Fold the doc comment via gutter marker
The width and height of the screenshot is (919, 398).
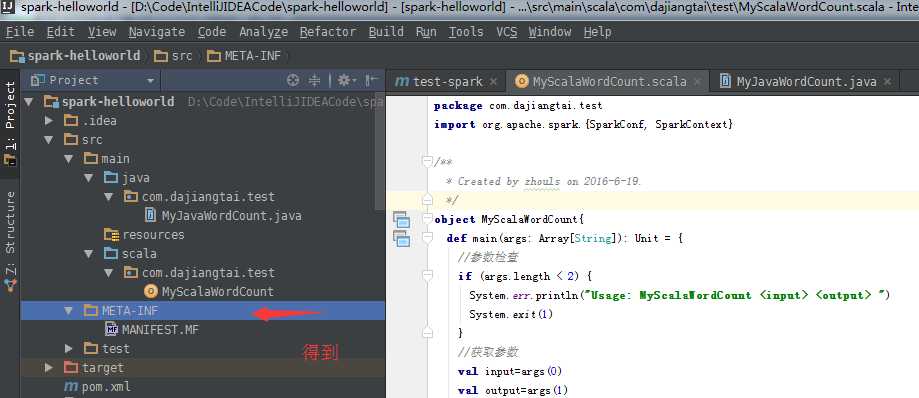427,161
